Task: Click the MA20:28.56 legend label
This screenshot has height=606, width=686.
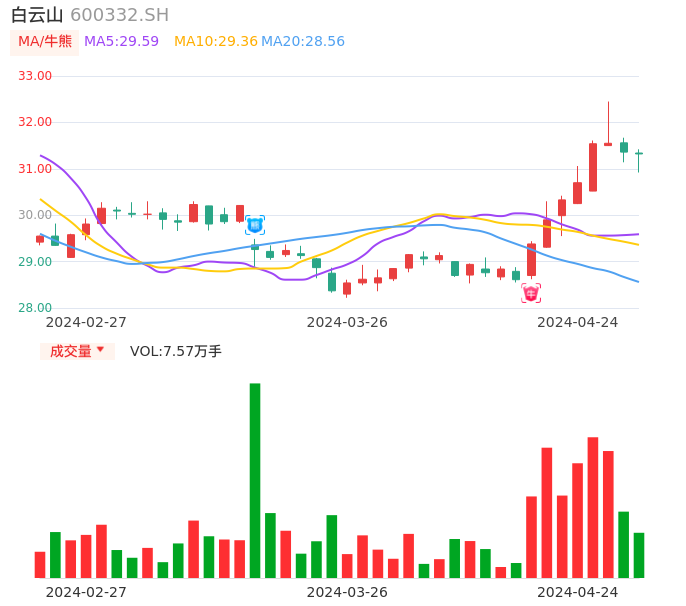Action: 303,42
